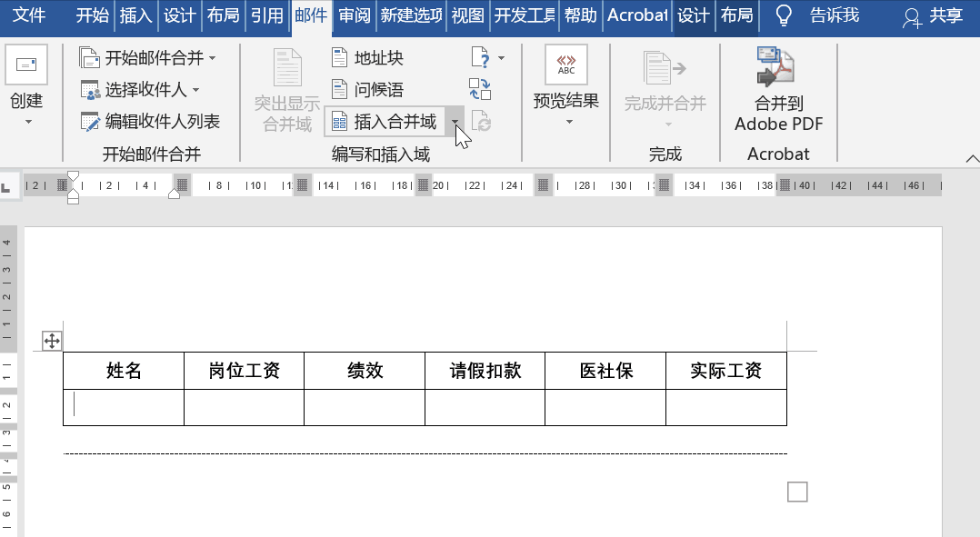Click the table resize handle square
Viewport: 980px width, 537px height.
(x=797, y=492)
